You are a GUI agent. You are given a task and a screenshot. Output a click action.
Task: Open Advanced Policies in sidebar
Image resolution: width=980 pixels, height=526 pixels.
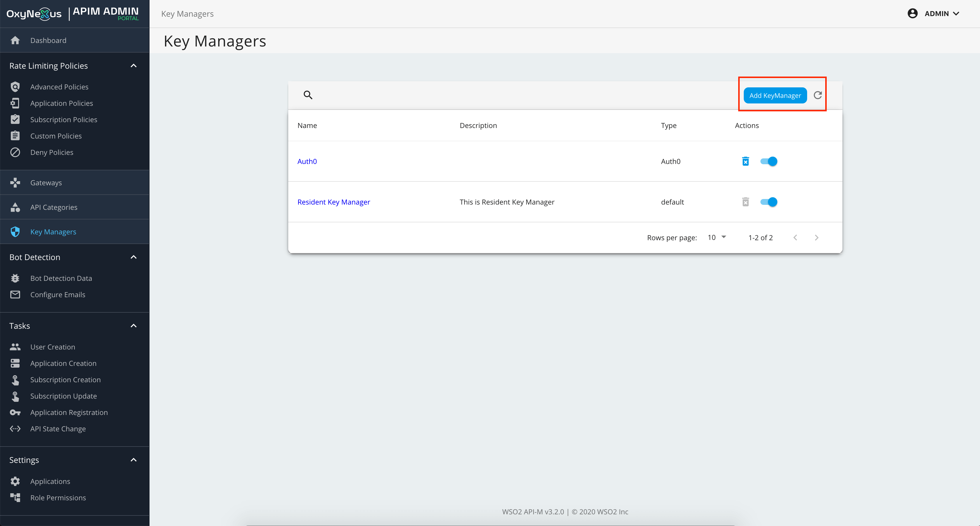coord(59,87)
